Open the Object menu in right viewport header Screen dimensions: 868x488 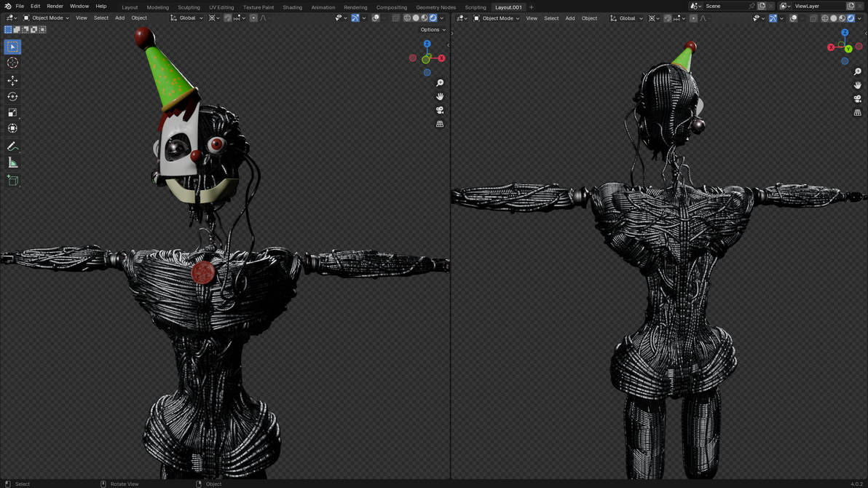589,18
